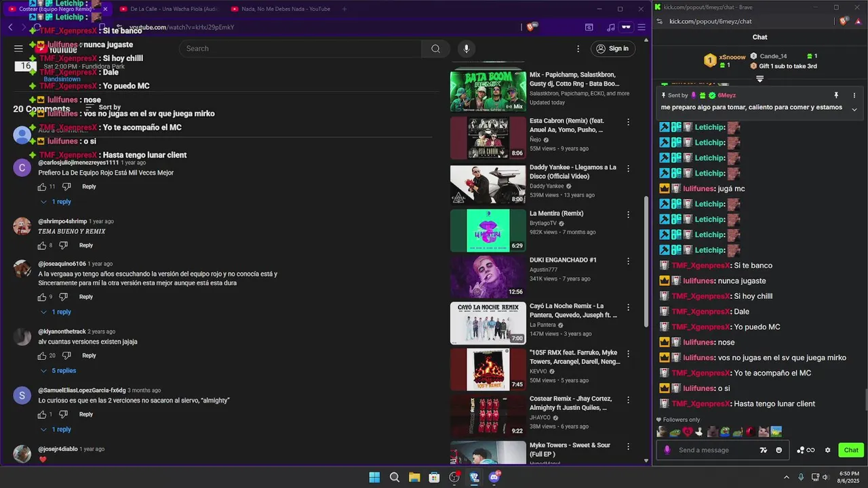This screenshot has width=868, height=488.
Task: Dislike the comment by SamuelEliasLopezGarcia-fx6dg
Action: (63, 414)
